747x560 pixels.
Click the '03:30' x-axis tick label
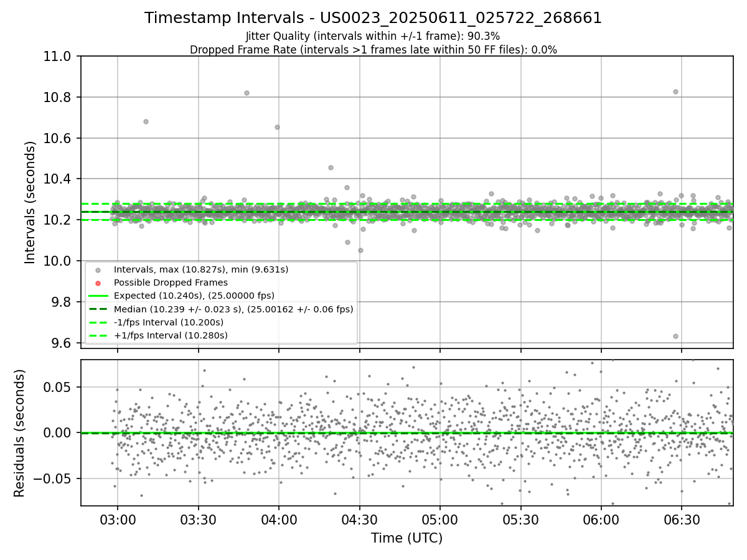coord(198,520)
